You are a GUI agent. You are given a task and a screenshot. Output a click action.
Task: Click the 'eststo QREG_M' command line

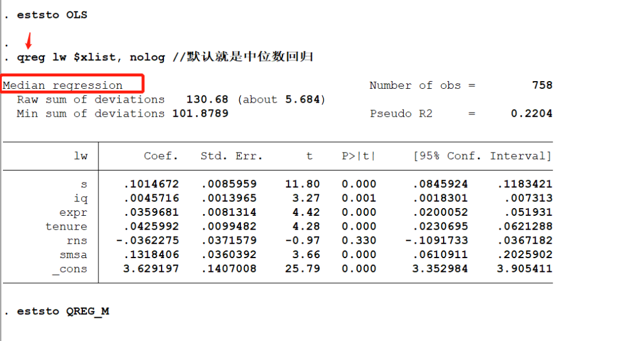tap(63, 311)
